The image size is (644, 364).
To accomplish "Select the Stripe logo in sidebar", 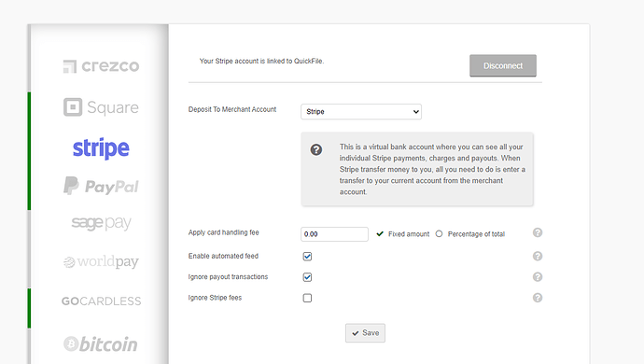I will 101,148.
